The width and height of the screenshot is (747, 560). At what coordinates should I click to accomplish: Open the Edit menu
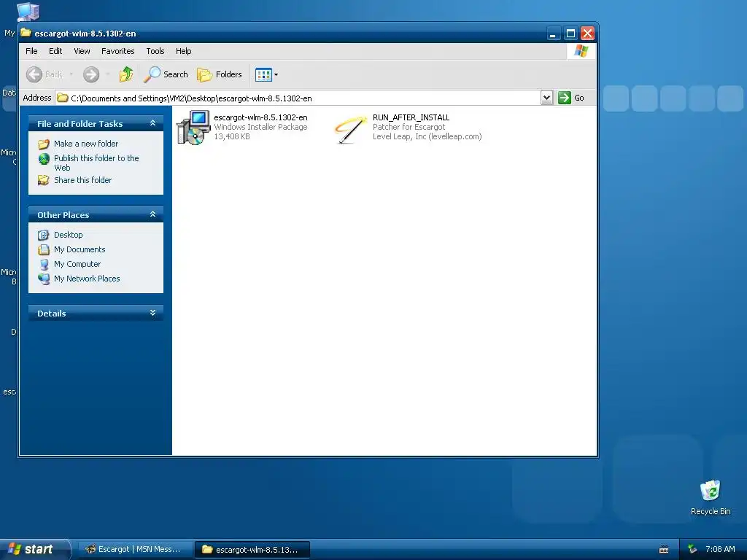pos(55,51)
